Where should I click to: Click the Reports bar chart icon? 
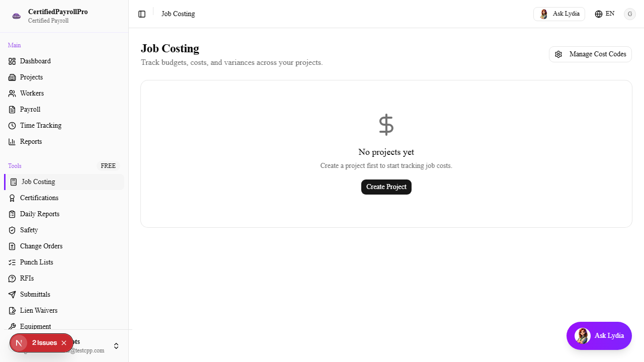point(12,142)
